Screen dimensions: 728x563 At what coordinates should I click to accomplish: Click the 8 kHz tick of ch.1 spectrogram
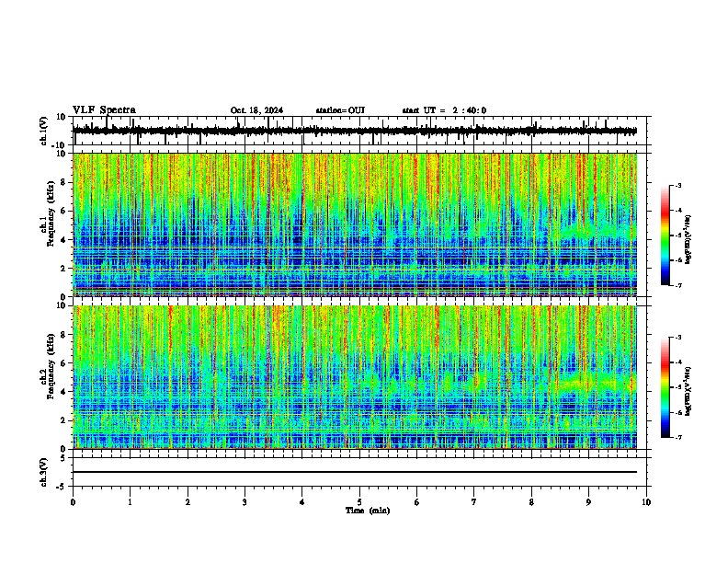click(64, 182)
